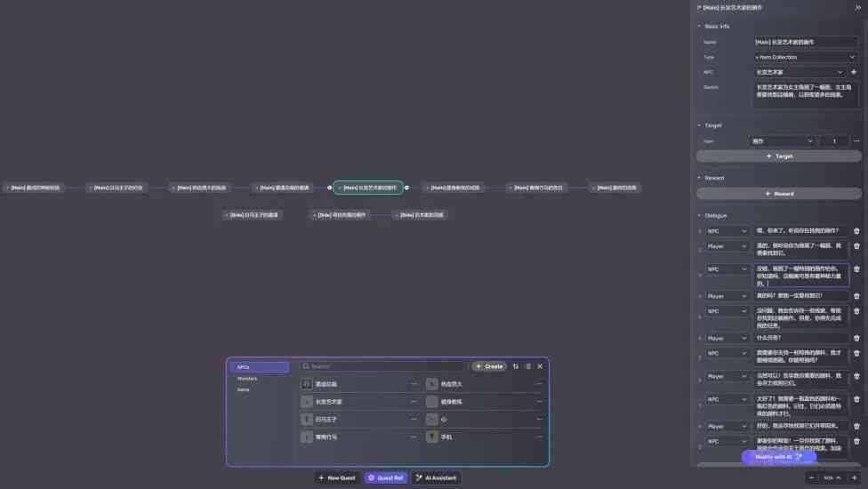Click the New Quest button

point(337,478)
